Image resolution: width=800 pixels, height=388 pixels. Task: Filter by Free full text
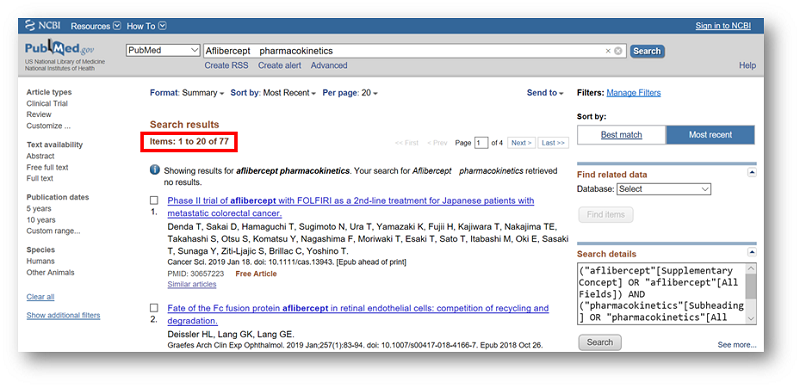tap(47, 167)
